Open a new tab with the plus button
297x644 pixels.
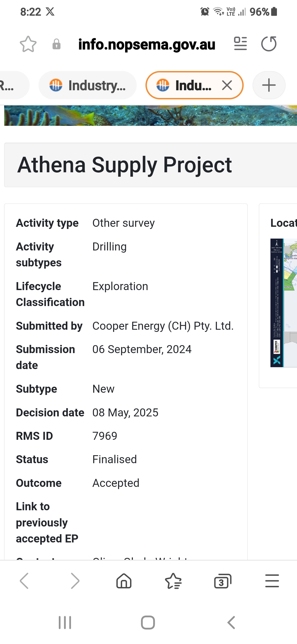click(269, 85)
